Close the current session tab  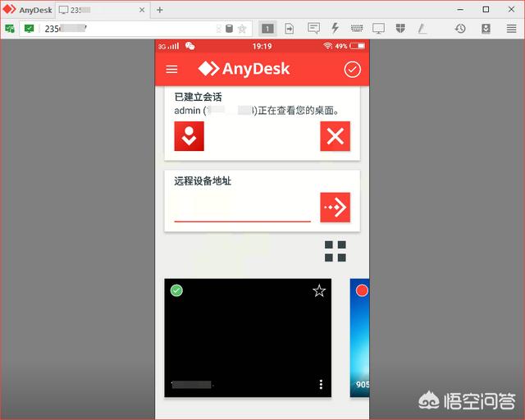[x=142, y=10]
